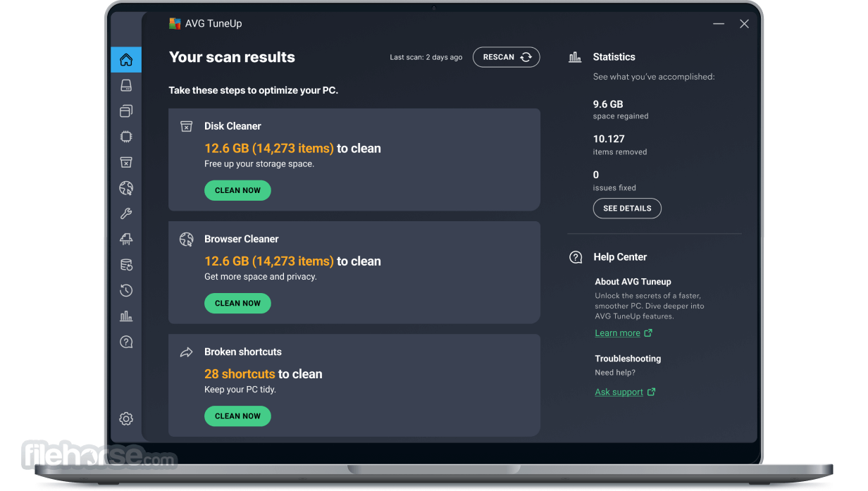Open the history clock sidebar icon
868x491 pixels.
click(126, 290)
